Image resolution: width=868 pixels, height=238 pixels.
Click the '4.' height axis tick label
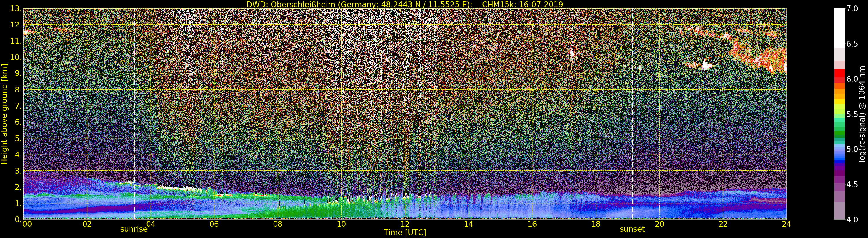tap(18, 155)
